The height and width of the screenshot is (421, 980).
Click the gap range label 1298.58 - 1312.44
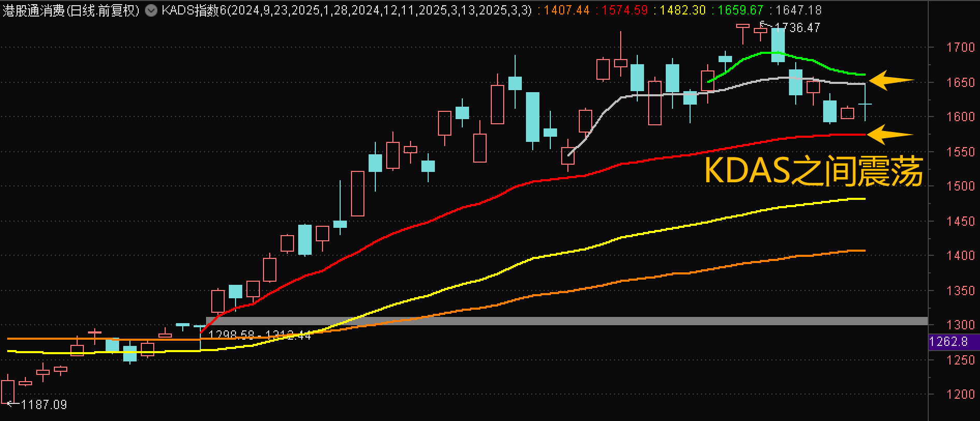coord(259,335)
